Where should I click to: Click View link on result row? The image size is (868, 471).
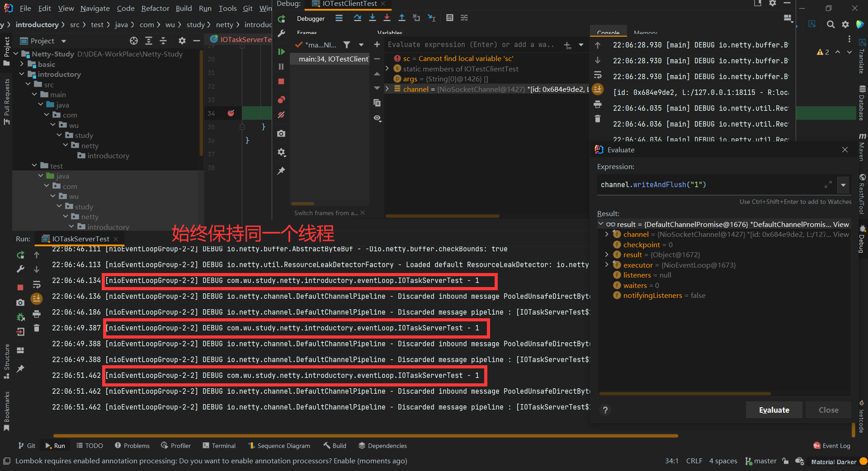(841, 224)
